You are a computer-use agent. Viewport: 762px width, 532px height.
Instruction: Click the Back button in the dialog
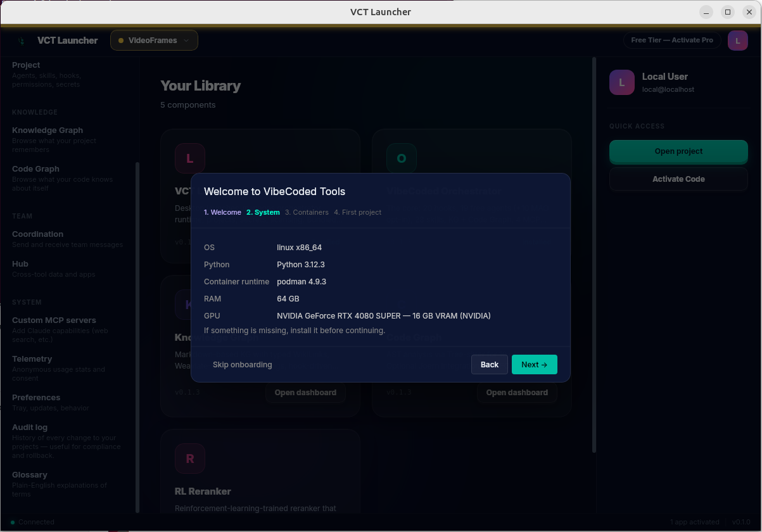(490, 365)
